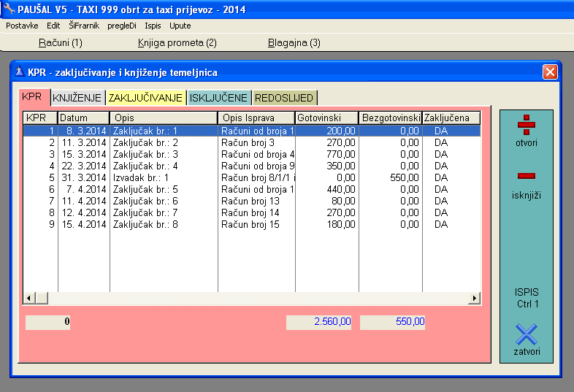574x392 pixels.
Task: Click Računi (1) toolbar button
Action: [x=60, y=43]
